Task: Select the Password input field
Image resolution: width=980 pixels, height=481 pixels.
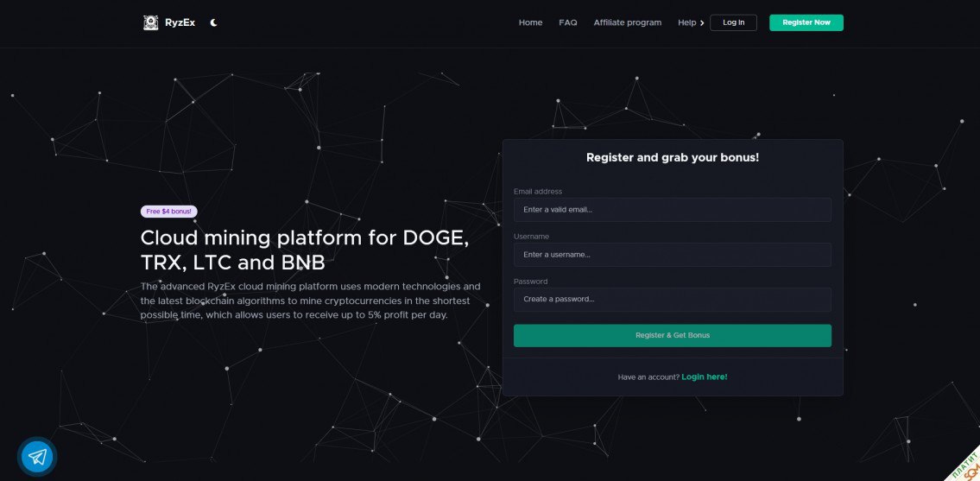Action: (672, 300)
